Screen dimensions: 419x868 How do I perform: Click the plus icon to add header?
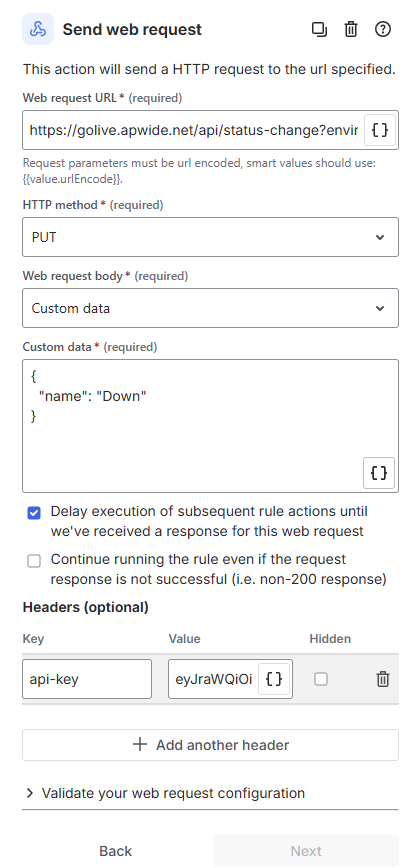(x=140, y=745)
